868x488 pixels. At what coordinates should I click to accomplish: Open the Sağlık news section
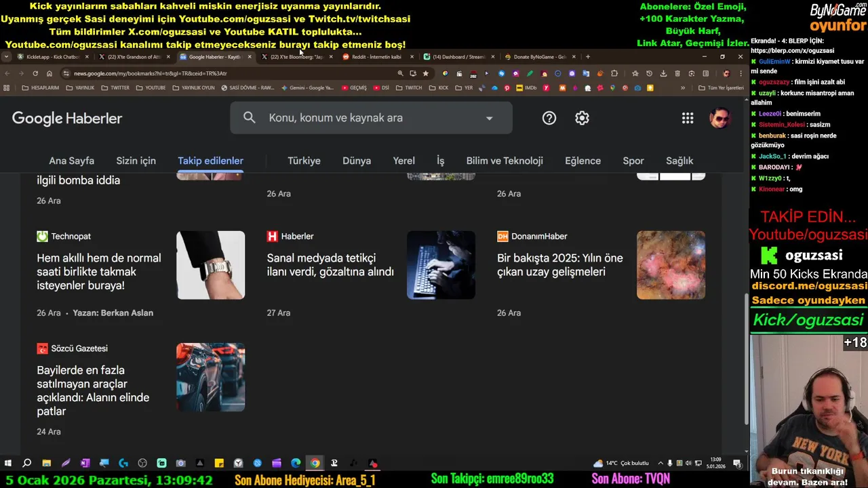click(679, 161)
